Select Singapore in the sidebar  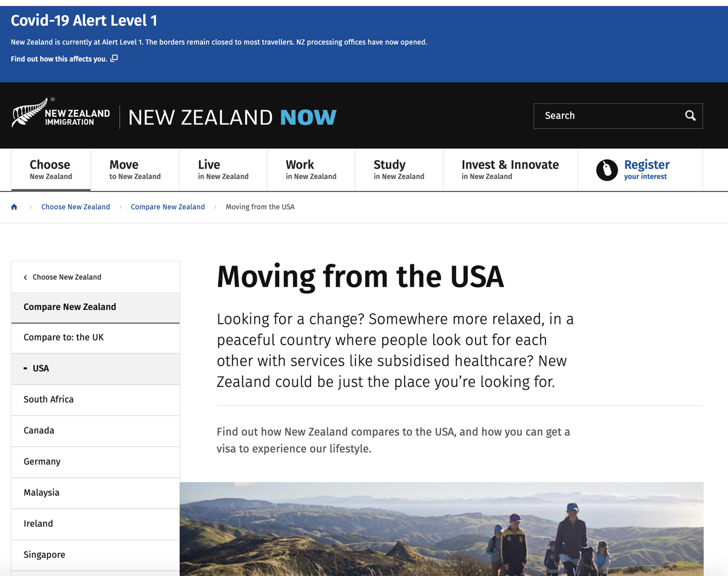(x=95, y=555)
